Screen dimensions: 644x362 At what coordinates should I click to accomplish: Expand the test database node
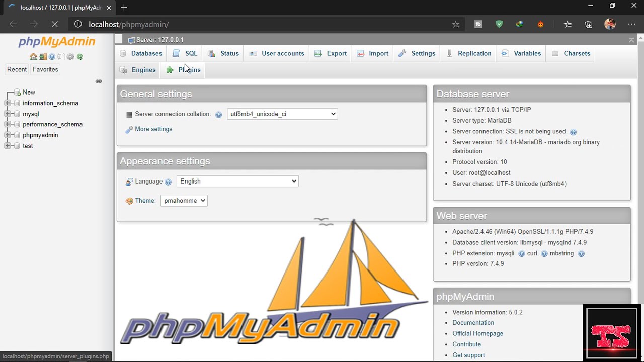coord(8,146)
